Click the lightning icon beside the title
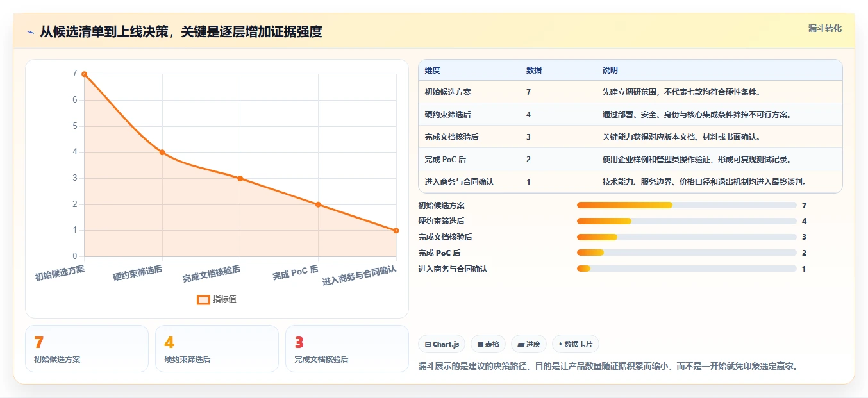Viewport: 868px width, 398px height. coord(31,31)
